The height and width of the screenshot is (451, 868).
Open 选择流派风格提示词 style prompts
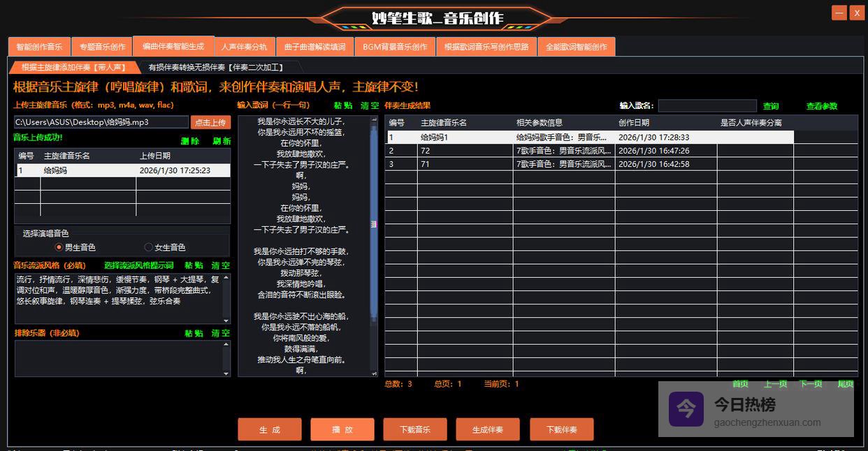coord(139,265)
